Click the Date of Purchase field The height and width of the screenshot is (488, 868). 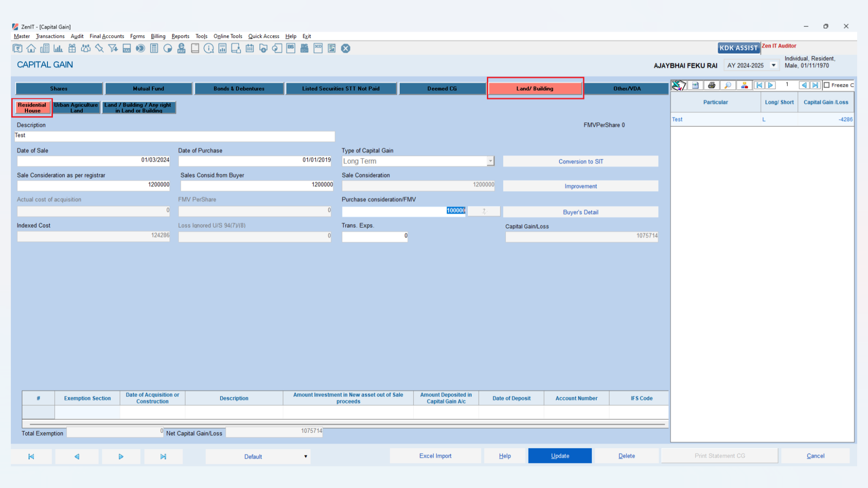point(255,160)
